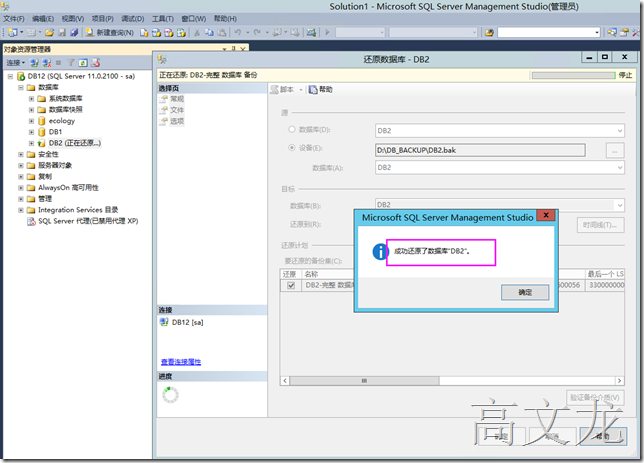The height and width of the screenshot is (463, 644).
Task: Expand the AlwaysOn 高可用性 folder
Action: [21, 188]
